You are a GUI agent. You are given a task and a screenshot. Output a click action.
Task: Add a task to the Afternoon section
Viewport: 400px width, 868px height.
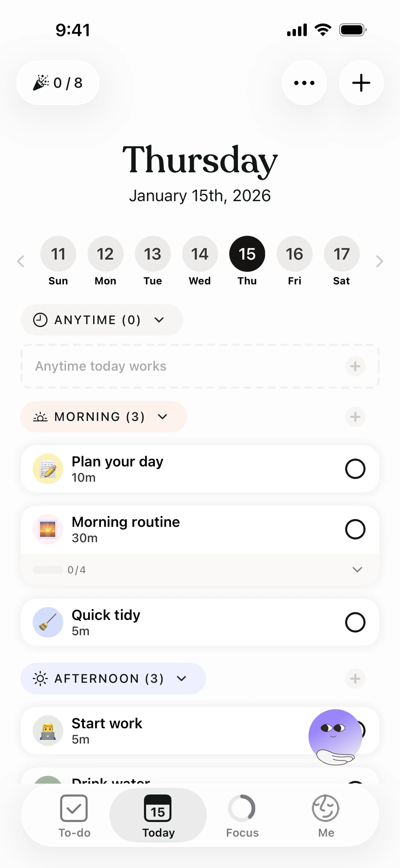(x=355, y=678)
